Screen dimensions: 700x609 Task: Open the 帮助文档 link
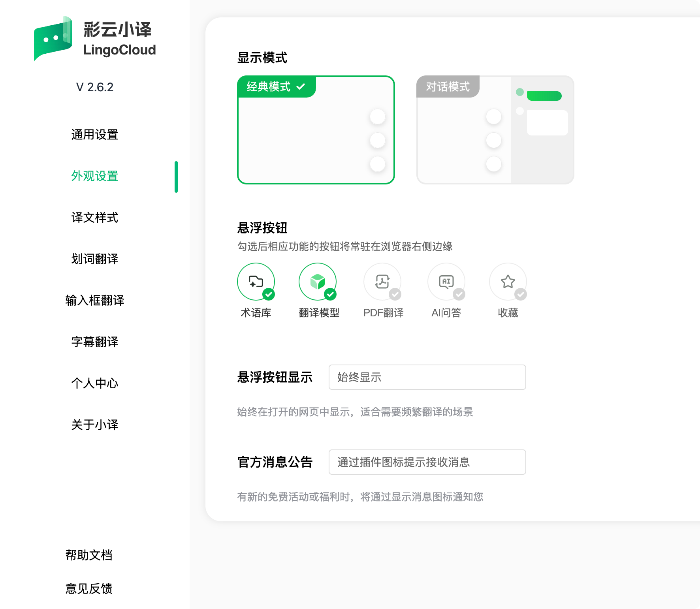pos(89,555)
